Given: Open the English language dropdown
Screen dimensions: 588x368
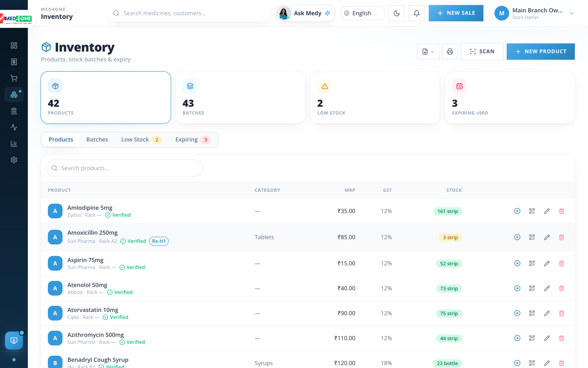Looking at the screenshot, I should pos(362,13).
